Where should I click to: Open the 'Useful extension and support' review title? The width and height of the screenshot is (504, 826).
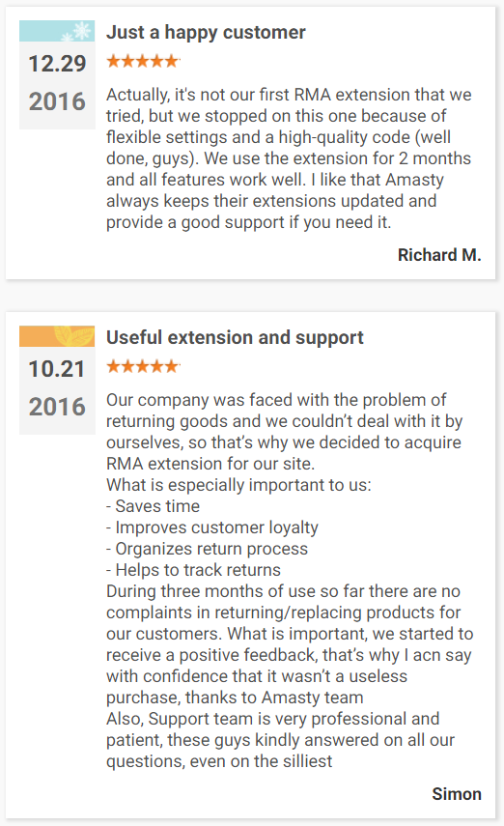[x=235, y=338]
